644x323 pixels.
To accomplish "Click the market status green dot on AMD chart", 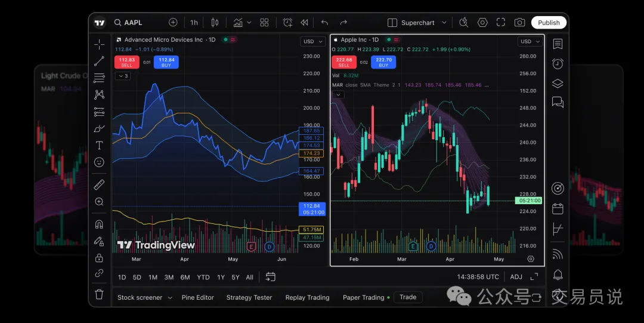I will (x=225, y=39).
